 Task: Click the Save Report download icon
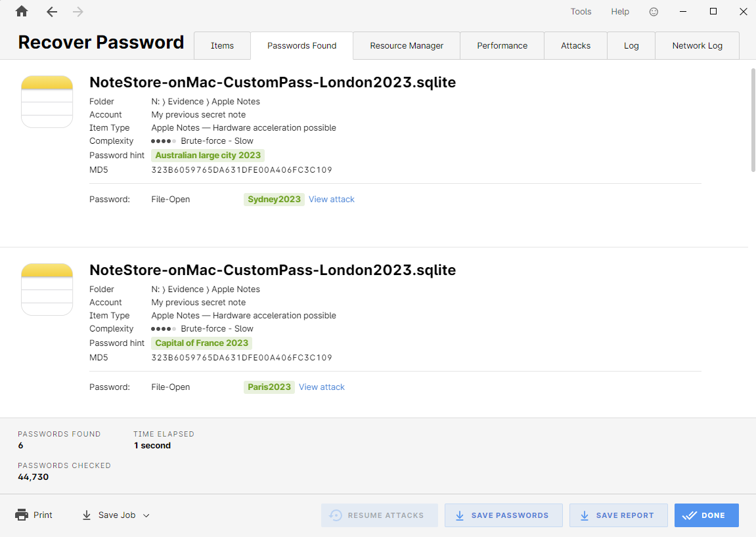(x=585, y=516)
